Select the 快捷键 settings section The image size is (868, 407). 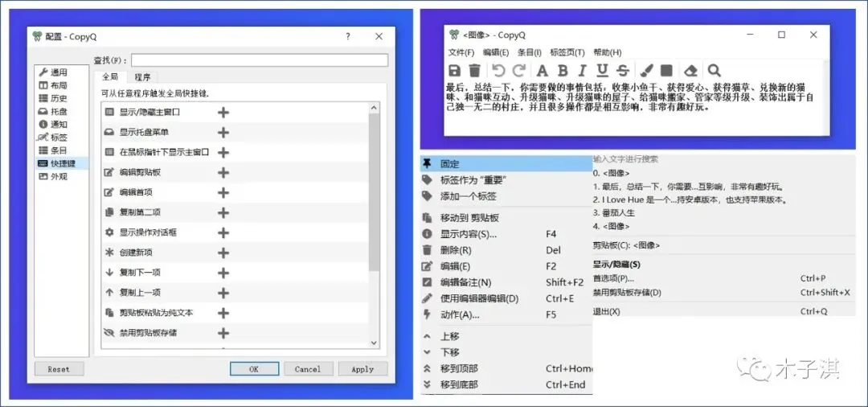pos(61,163)
